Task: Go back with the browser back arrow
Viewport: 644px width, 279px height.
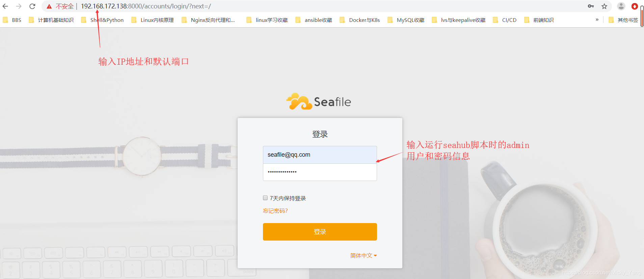Action: [x=5, y=6]
